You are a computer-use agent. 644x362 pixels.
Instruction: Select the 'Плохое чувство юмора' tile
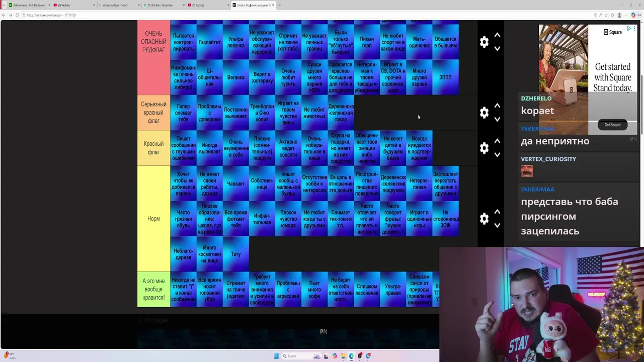pos(288,219)
